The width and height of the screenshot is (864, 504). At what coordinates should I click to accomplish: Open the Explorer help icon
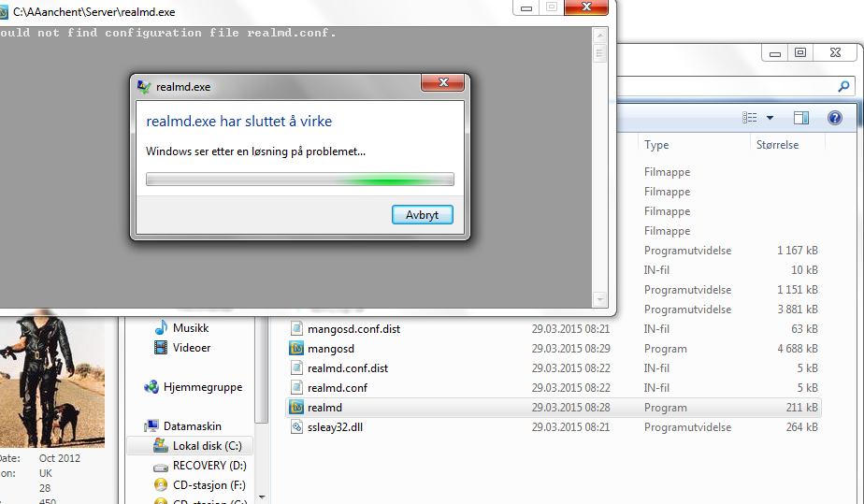834,117
